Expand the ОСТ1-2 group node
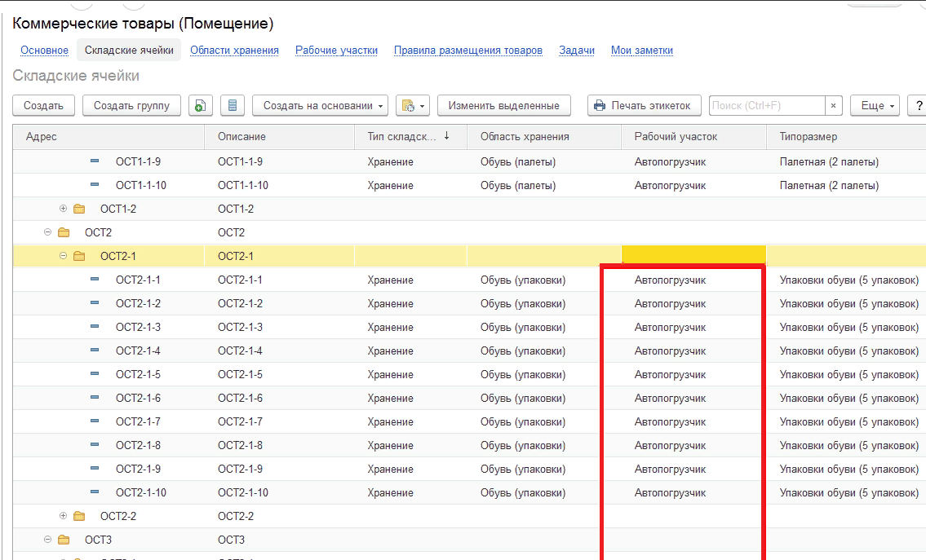The image size is (926, 560). (63, 209)
